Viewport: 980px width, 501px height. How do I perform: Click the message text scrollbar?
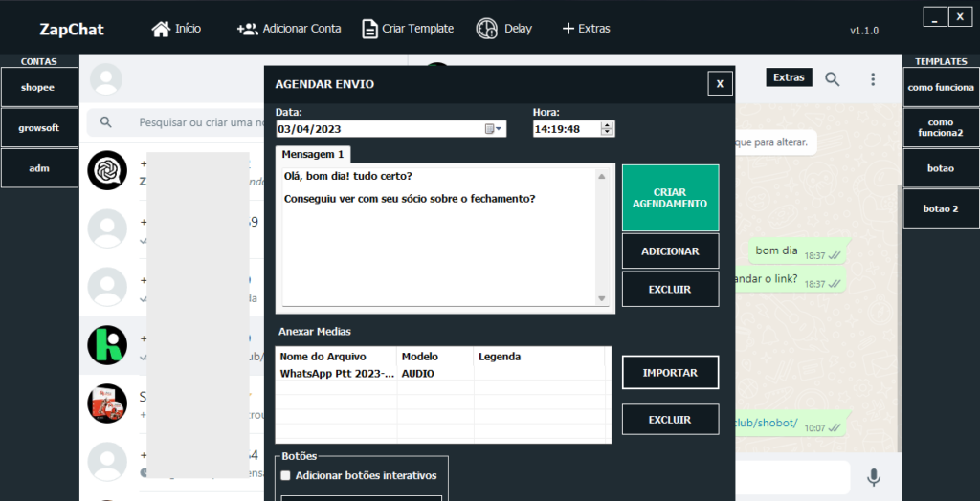(x=602, y=237)
